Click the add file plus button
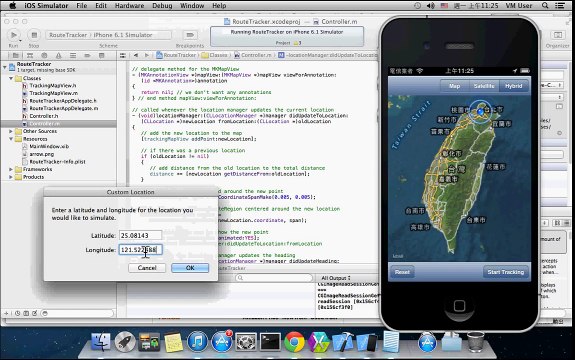The height and width of the screenshot is (360, 575). 6,313
